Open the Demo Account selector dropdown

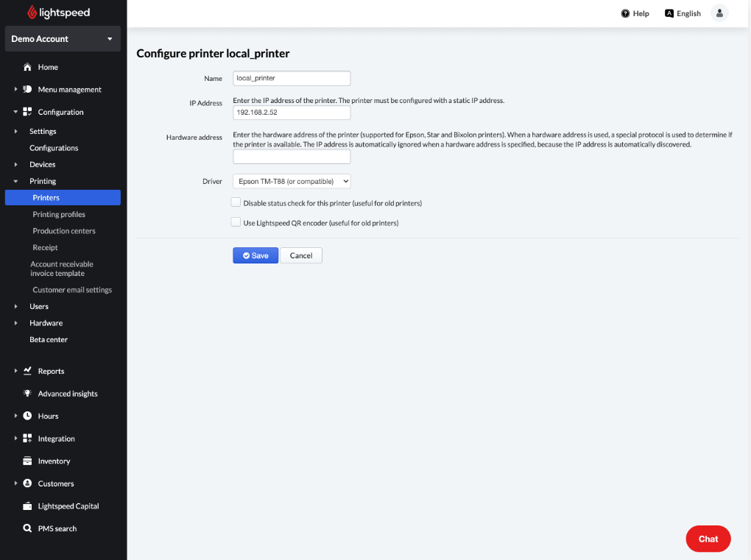pyautogui.click(x=63, y=39)
